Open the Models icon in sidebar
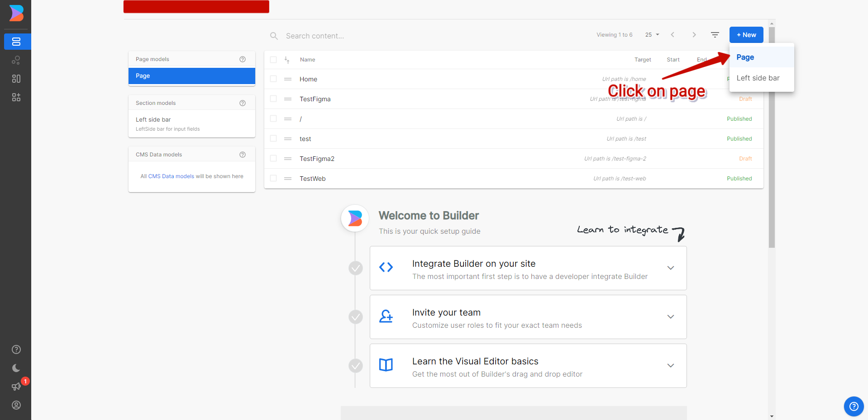 click(16, 79)
